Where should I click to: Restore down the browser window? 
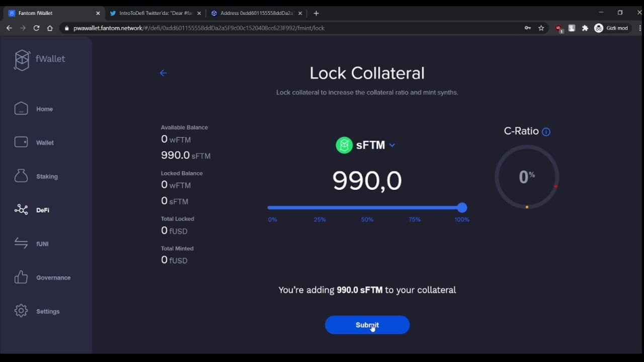620,13
